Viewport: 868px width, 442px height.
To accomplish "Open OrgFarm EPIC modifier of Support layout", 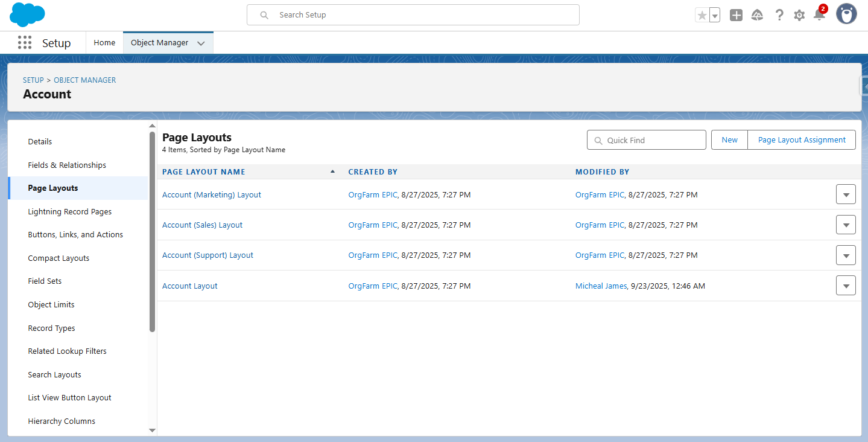I will [600, 255].
